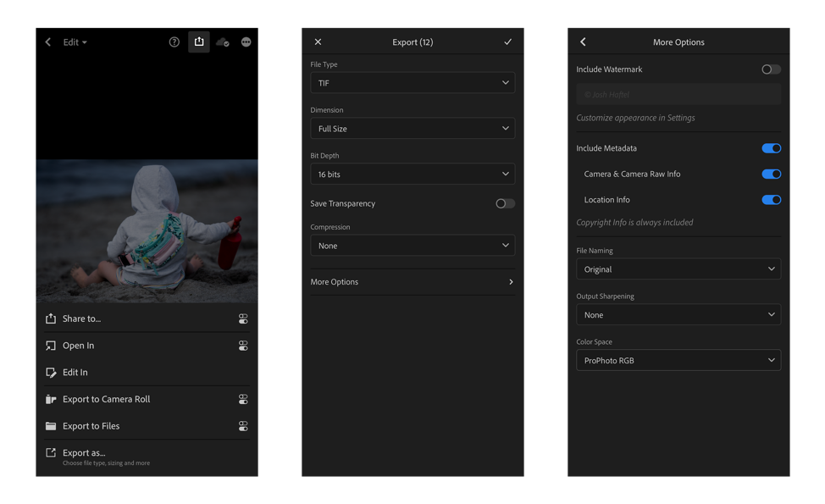
Task: Open the help question mark icon
Action: click(174, 42)
